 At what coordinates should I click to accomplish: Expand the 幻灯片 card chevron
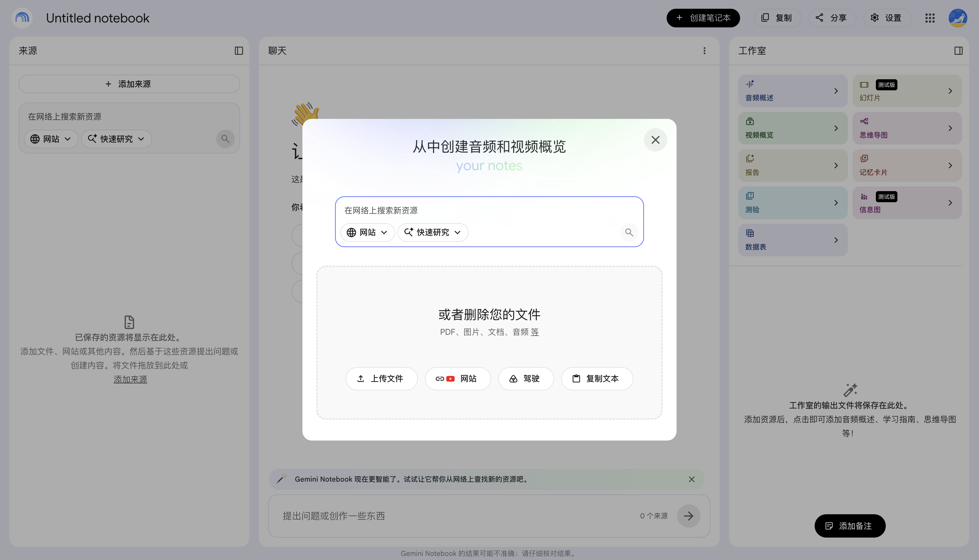(x=950, y=91)
